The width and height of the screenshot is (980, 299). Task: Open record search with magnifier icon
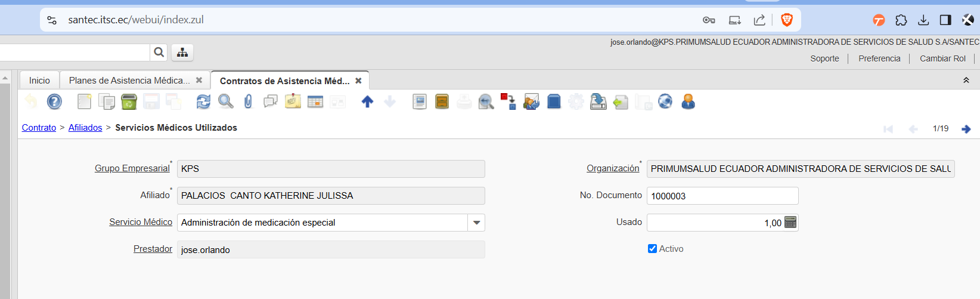click(x=225, y=102)
